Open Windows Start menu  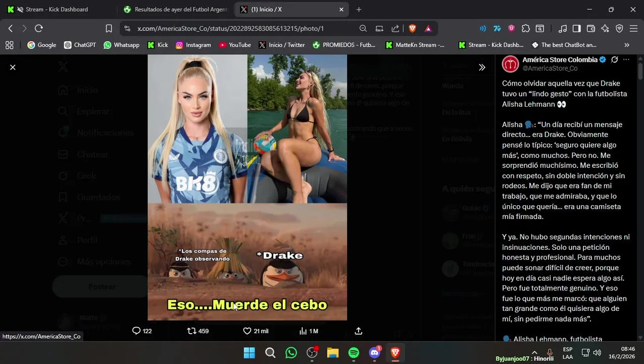pyautogui.click(x=249, y=352)
